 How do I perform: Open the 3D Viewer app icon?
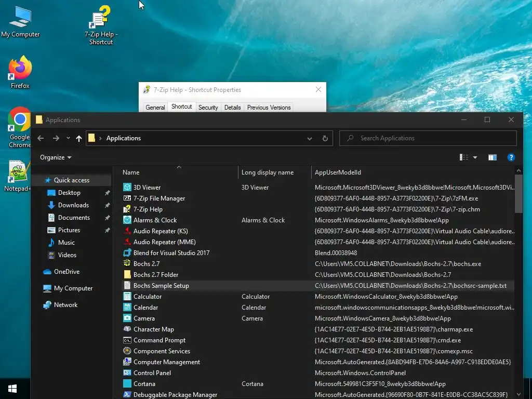click(127, 187)
